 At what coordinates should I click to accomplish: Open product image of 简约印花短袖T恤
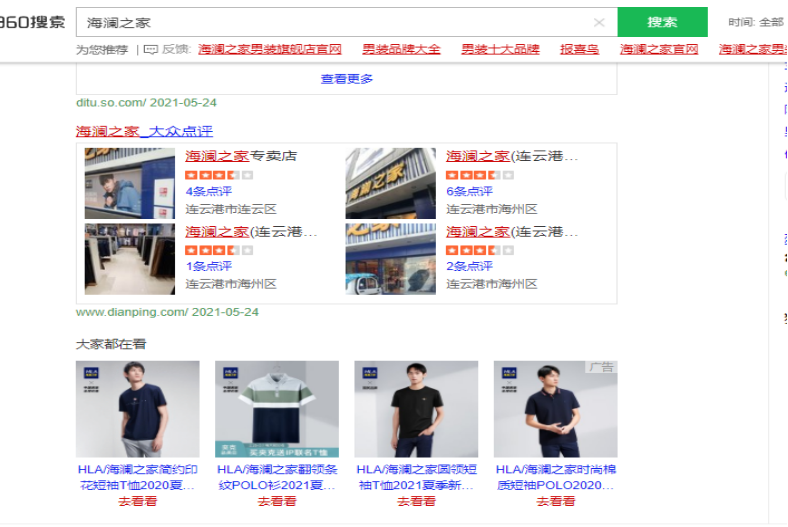pos(138,409)
